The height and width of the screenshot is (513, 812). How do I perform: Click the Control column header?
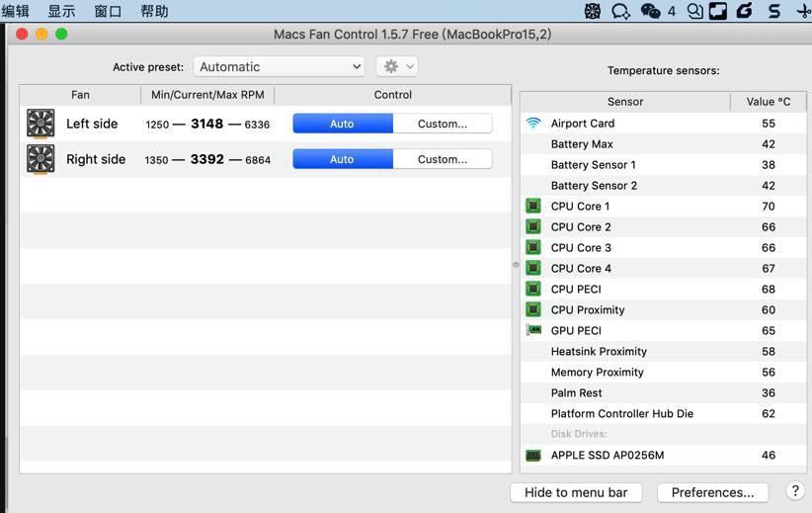(392, 95)
